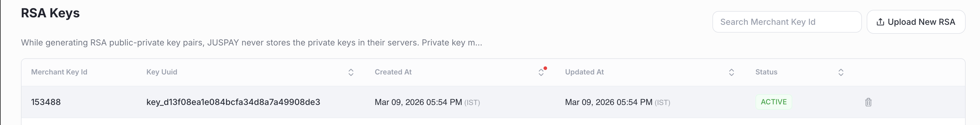Click the Merchant Key Id column header
Viewport: 980px width, 125px height.
click(59, 72)
